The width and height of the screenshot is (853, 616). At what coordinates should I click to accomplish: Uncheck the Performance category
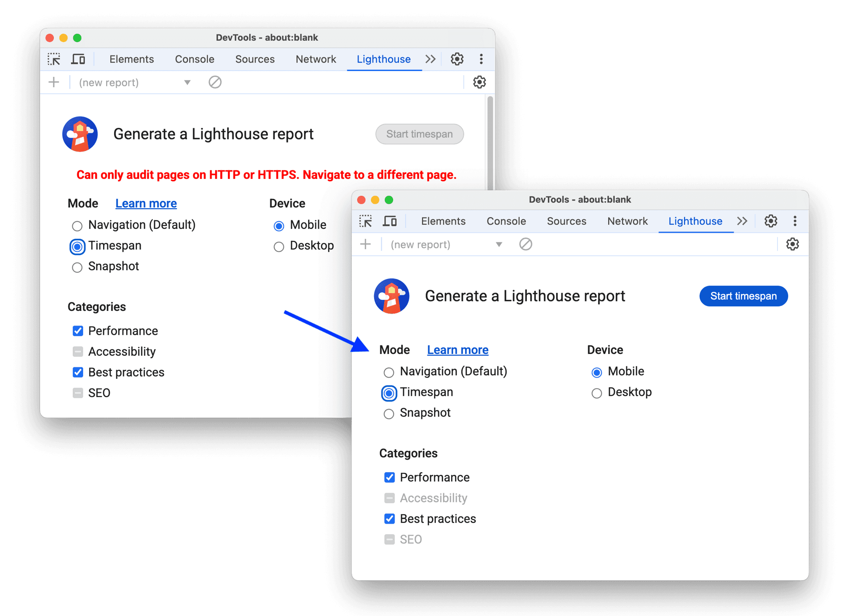coord(389,477)
